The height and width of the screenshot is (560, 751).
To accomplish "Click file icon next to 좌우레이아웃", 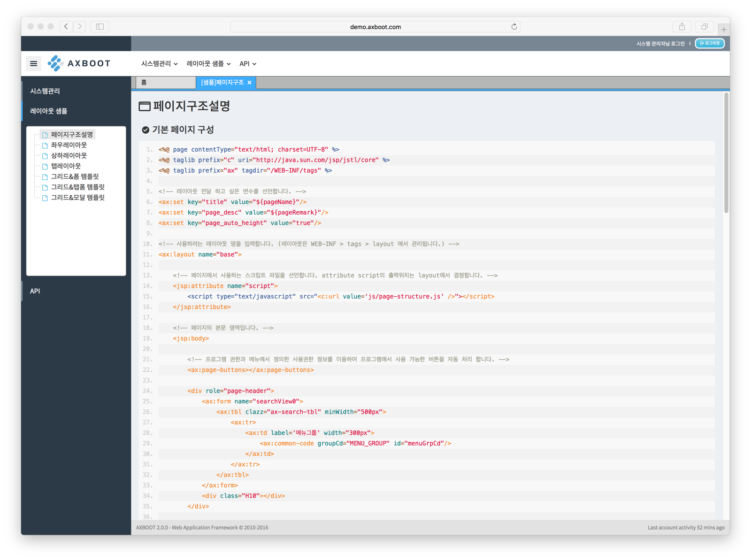I will pyautogui.click(x=45, y=146).
